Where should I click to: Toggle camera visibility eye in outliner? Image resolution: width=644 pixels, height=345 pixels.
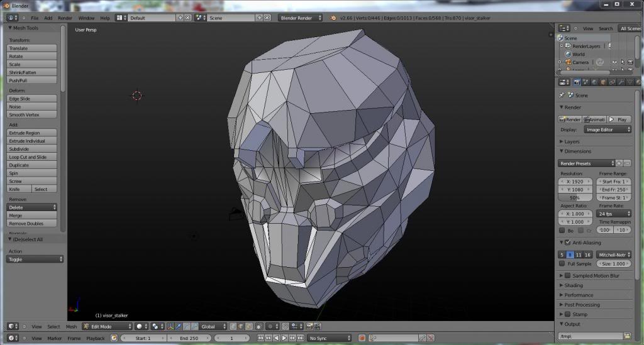(614, 62)
